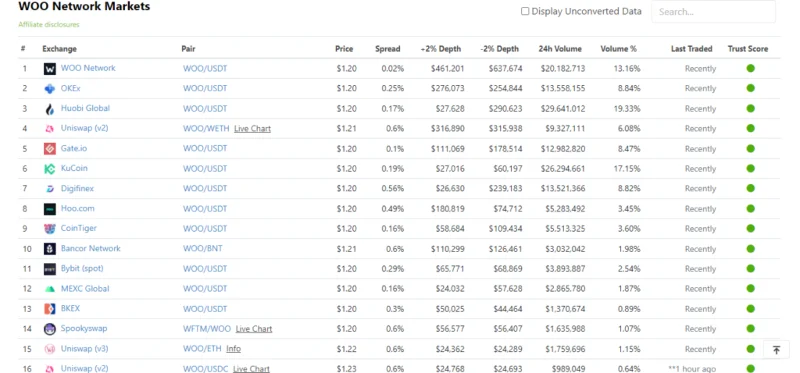Click green trust score dot for Huobi Global
The width and height of the screenshot is (800, 373).
pos(750,108)
